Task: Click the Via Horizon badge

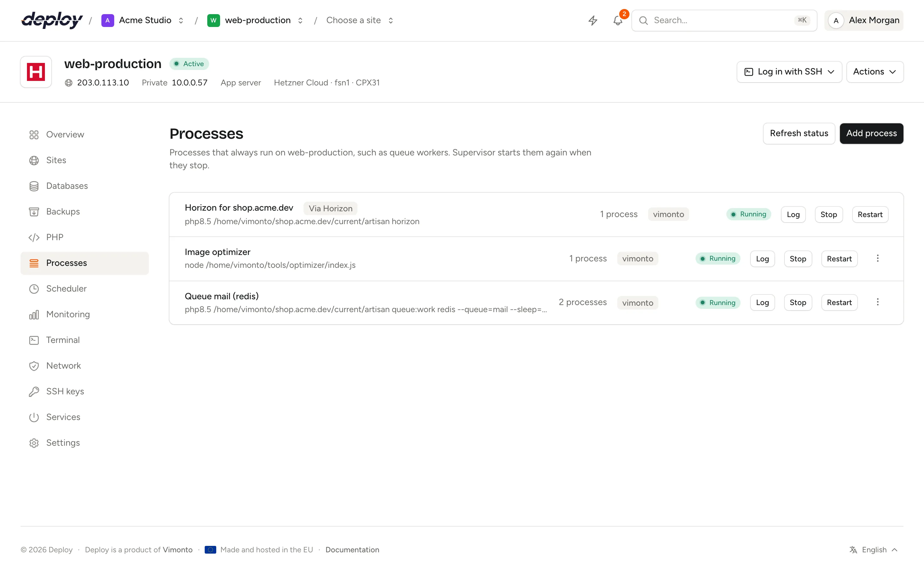Action: (330, 208)
